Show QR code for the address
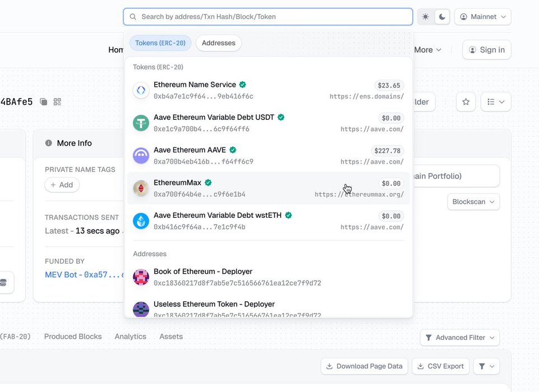The width and height of the screenshot is (539, 392). point(57,102)
